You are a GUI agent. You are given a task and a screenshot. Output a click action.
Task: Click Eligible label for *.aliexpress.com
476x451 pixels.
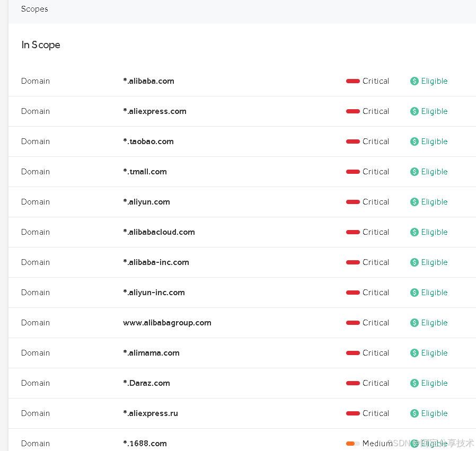click(434, 111)
